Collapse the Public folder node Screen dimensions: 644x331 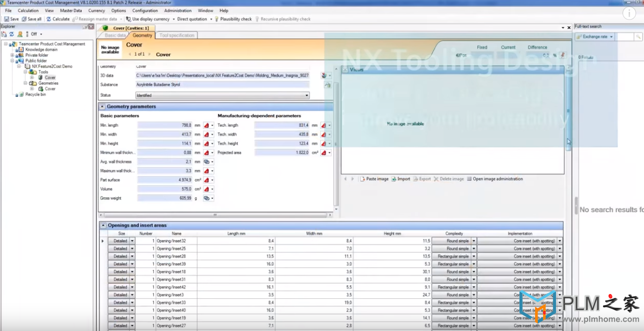click(x=12, y=61)
